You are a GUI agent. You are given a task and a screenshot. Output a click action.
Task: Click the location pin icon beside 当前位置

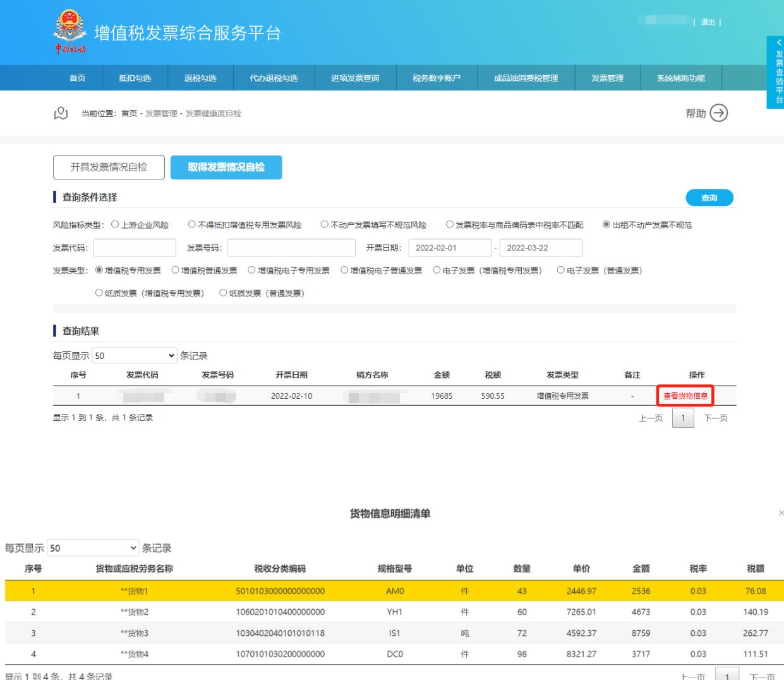tap(61, 113)
